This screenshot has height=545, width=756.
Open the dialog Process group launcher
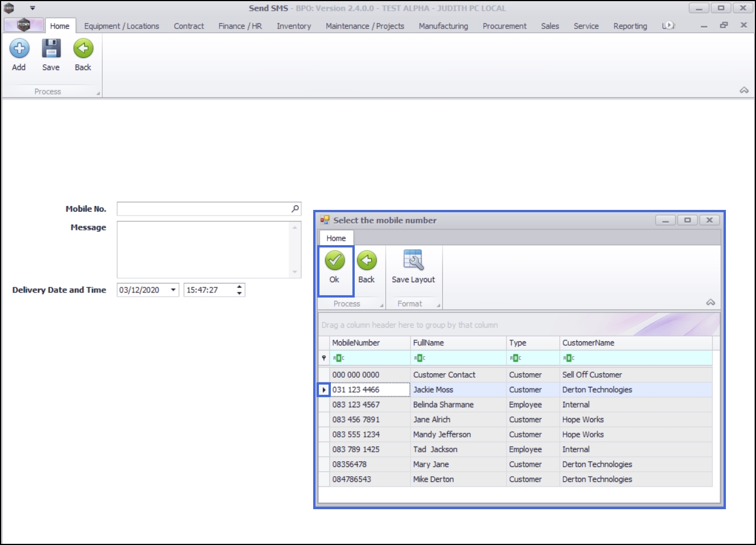point(382,305)
